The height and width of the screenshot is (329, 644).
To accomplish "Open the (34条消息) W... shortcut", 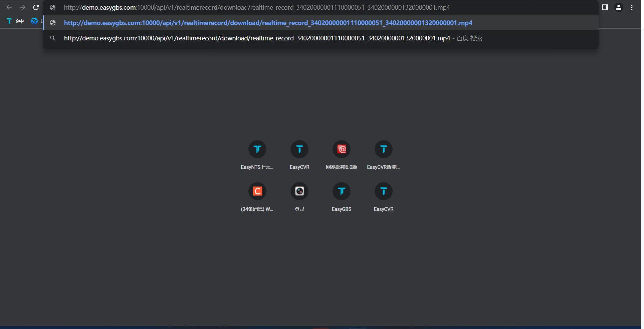I will (257, 197).
